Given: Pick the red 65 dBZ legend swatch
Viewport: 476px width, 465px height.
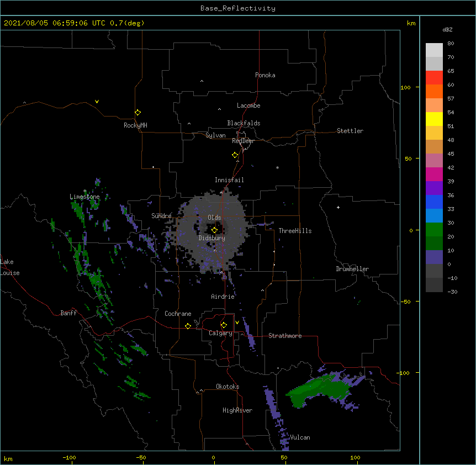Looking at the screenshot, I should [434, 78].
